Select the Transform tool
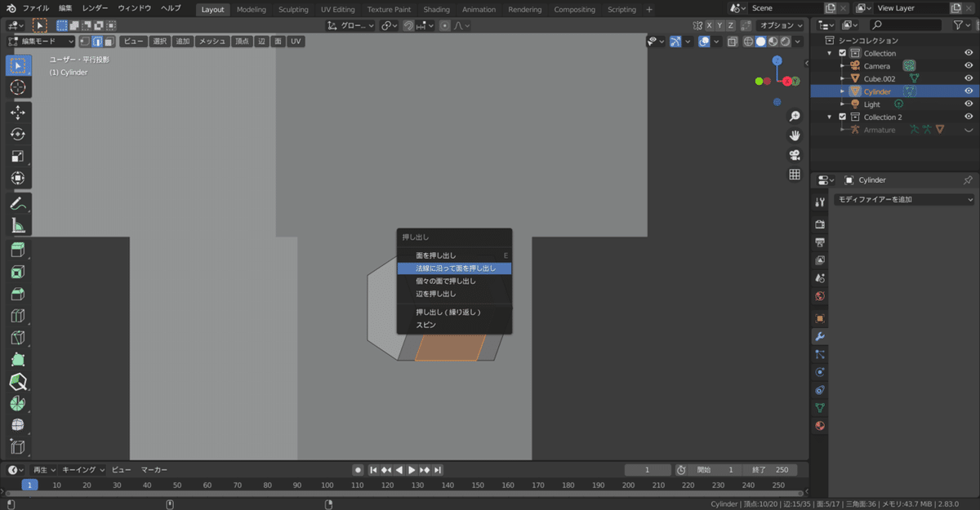This screenshot has width=980, height=510. [18, 178]
